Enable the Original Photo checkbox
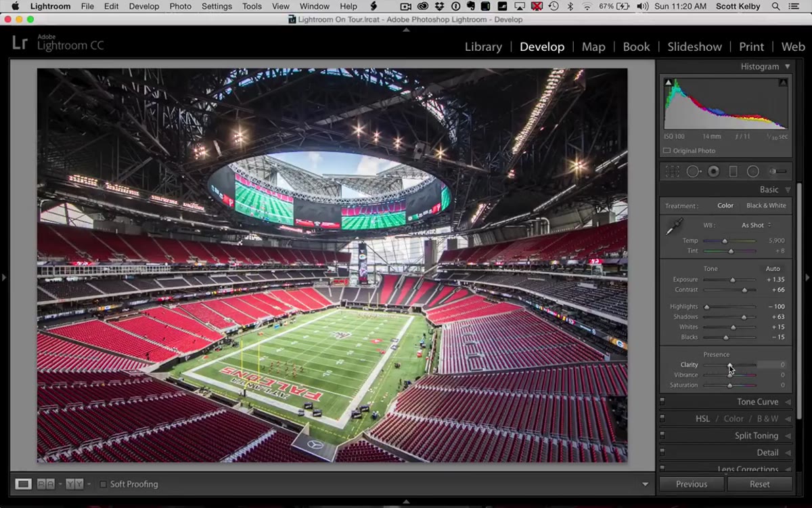The height and width of the screenshot is (508, 812). [x=667, y=150]
